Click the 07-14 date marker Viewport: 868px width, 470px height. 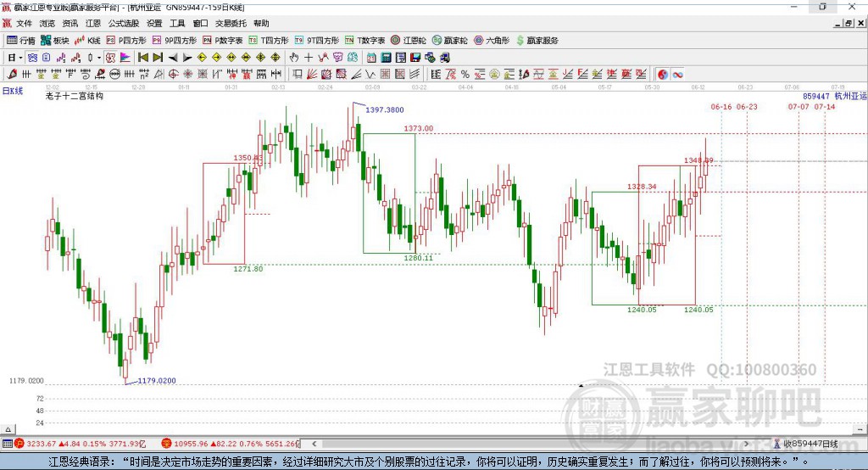(x=825, y=106)
